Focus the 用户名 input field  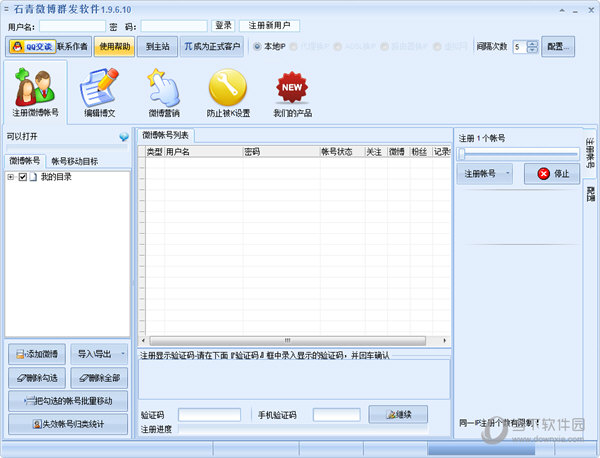[x=72, y=26]
